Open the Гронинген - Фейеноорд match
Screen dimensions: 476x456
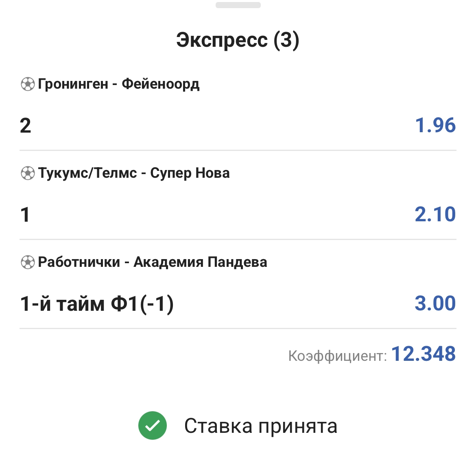(118, 84)
